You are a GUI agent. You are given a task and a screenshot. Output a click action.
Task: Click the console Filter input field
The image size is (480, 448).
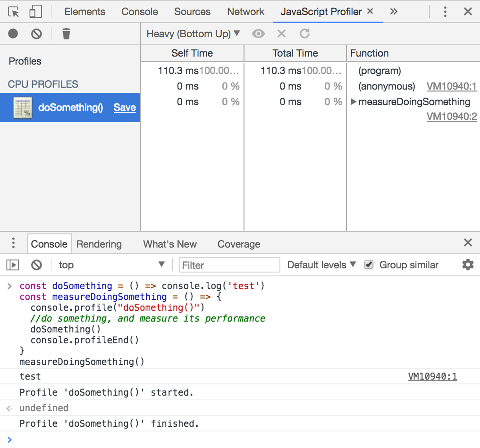pos(229,265)
